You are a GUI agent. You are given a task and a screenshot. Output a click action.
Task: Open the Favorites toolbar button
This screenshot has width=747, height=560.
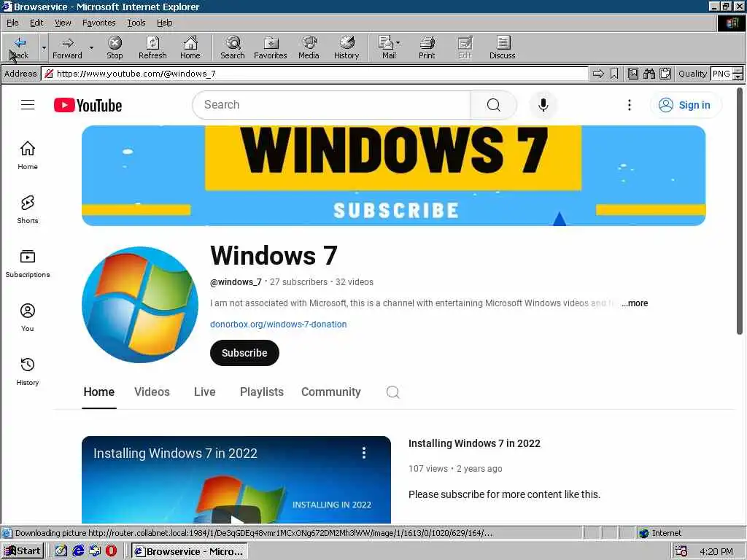(x=270, y=47)
